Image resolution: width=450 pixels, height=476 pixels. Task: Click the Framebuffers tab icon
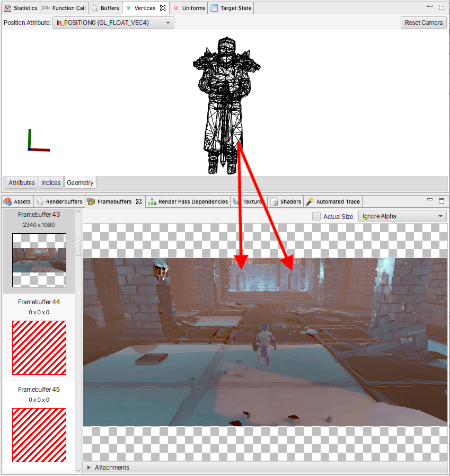click(x=91, y=201)
